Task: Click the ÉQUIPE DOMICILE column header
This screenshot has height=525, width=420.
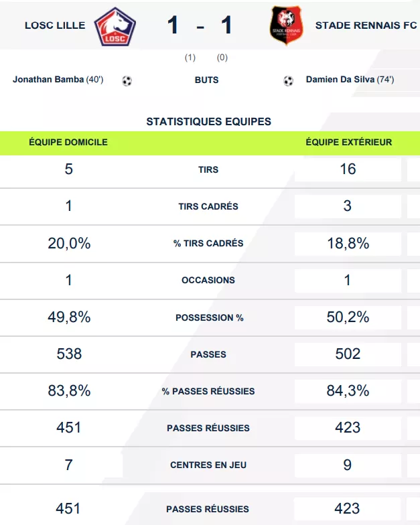Action: [x=68, y=143]
